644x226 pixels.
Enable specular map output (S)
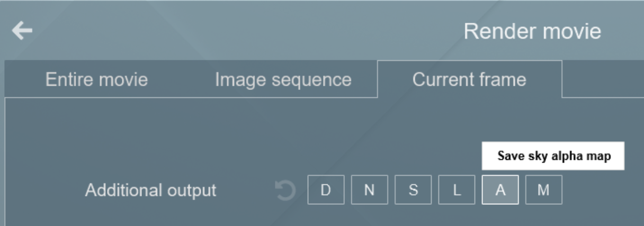(413, 190)
